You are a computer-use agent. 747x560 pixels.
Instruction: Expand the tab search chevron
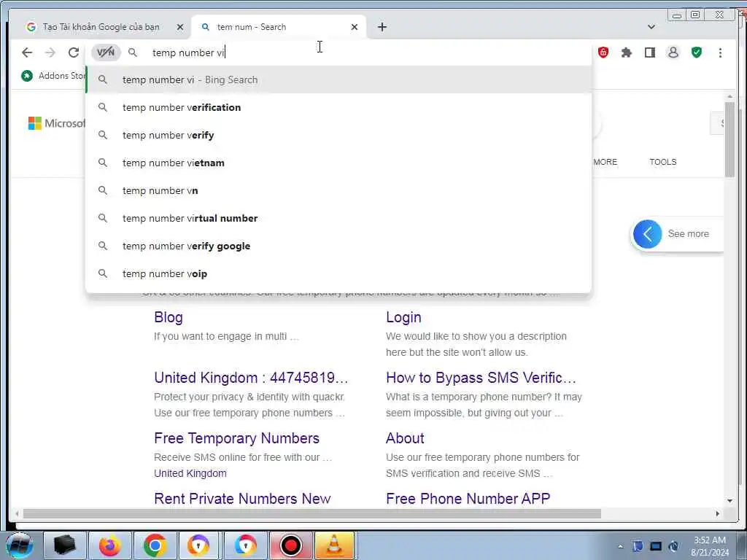[651, 27]
